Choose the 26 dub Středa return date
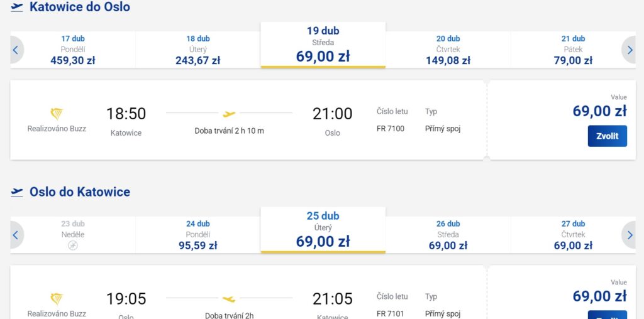644x319 pixels. (x=448, y=235)
